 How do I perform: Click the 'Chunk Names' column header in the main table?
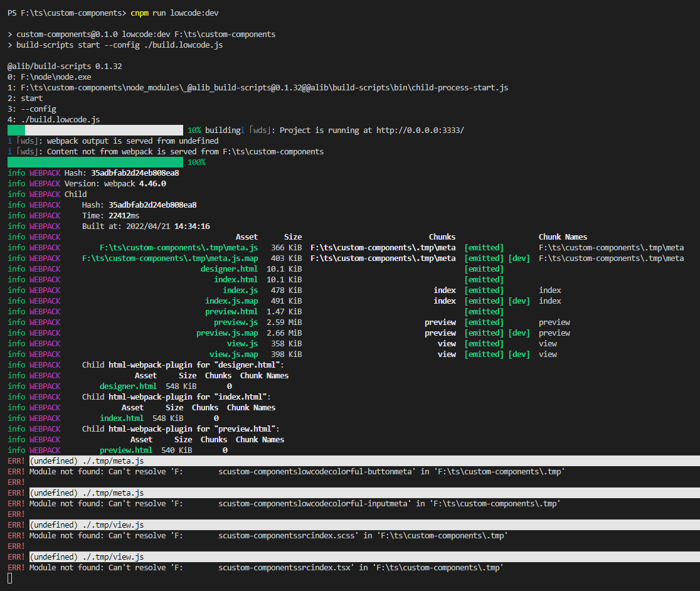pos(563,237)
